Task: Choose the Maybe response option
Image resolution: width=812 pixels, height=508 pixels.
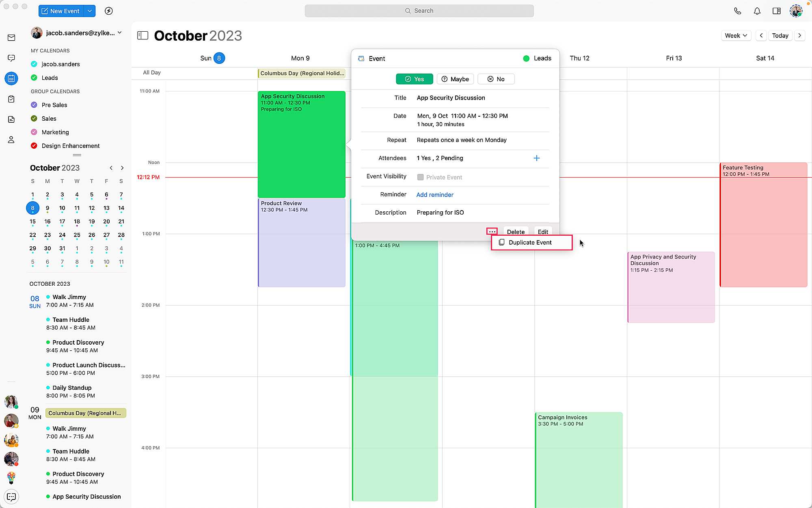Action: click(x=455, y=79)
